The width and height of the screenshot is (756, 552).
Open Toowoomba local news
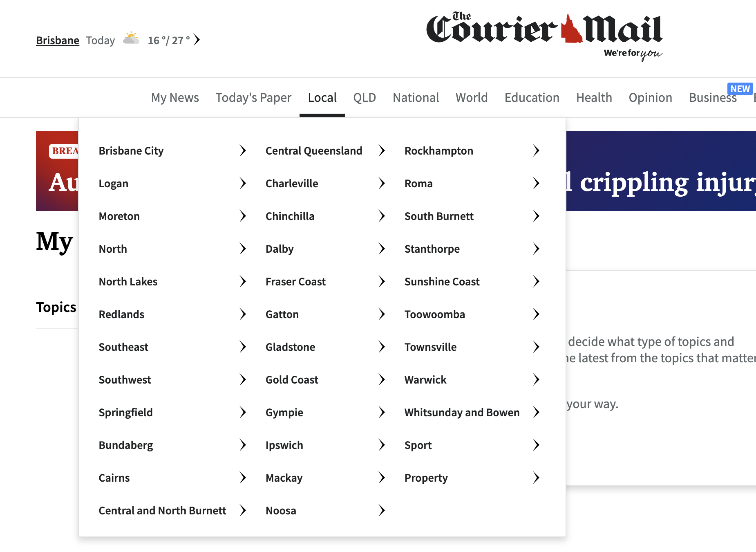[434, 314]
